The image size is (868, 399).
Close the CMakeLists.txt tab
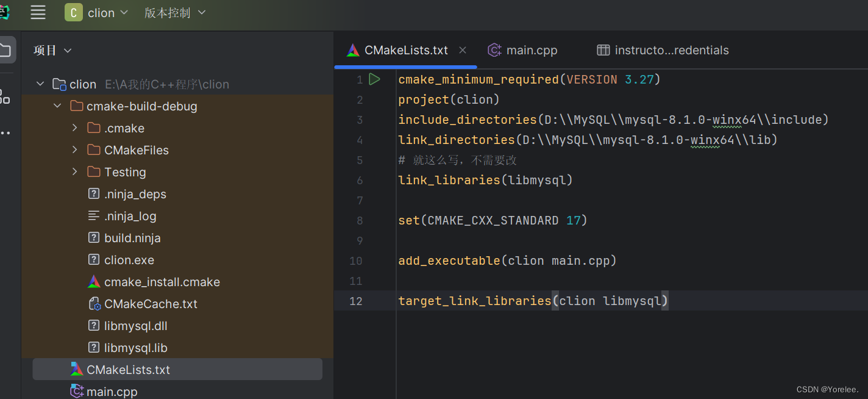pyautogui.click(x=462, y=50)
